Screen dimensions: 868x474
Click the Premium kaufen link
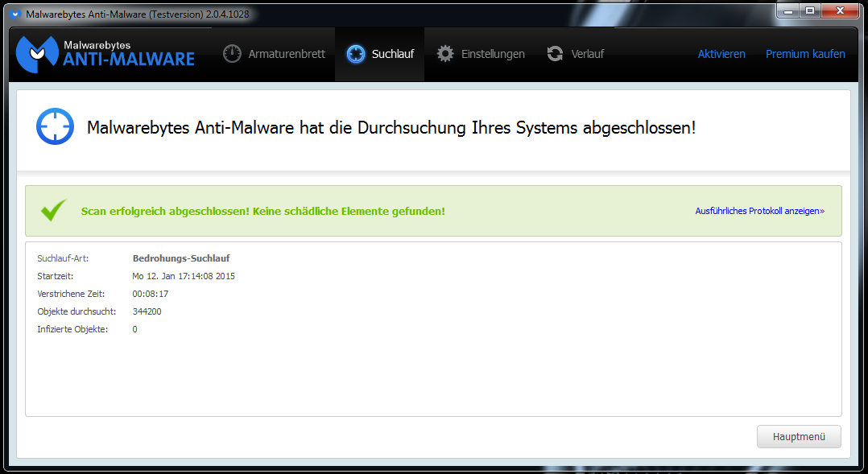(x=805, y=54)
